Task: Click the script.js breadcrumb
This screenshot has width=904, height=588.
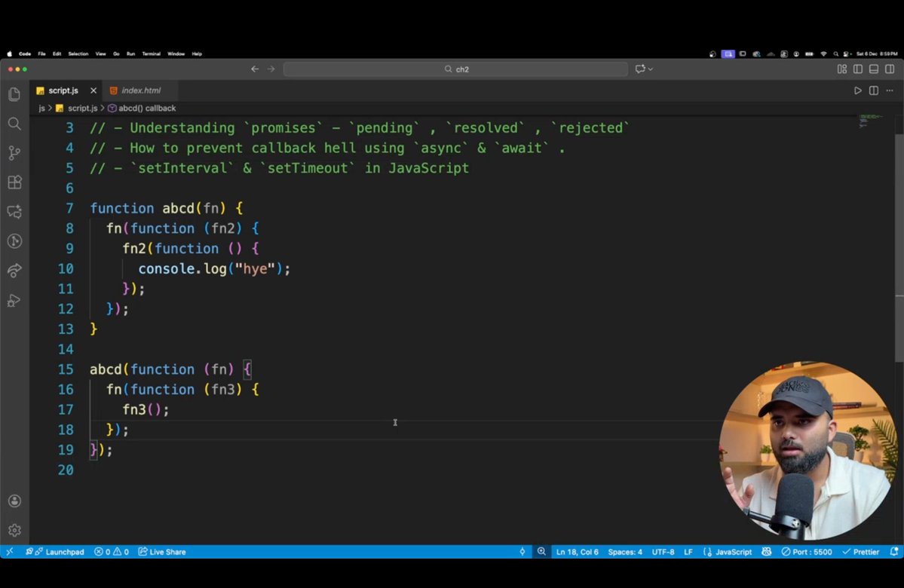Action: pos(77,109)
